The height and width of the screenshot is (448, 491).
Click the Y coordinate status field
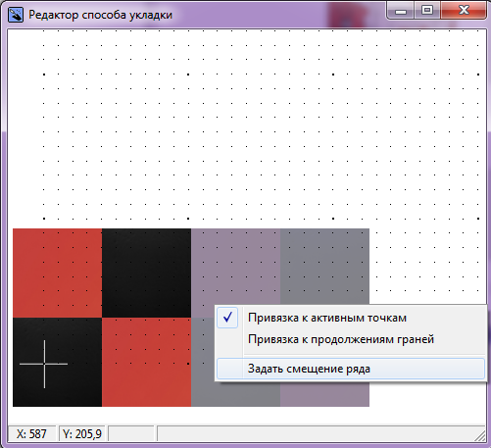(82, 434)
